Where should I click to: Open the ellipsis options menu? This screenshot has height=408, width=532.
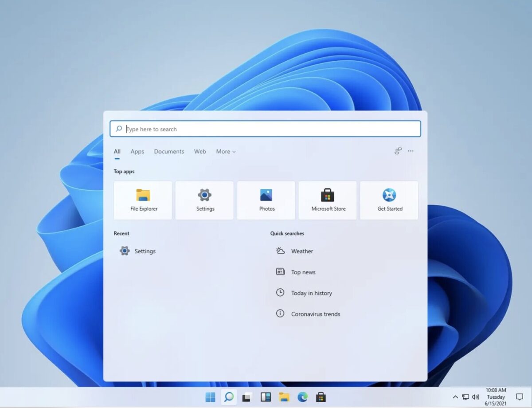click(411, 151)
